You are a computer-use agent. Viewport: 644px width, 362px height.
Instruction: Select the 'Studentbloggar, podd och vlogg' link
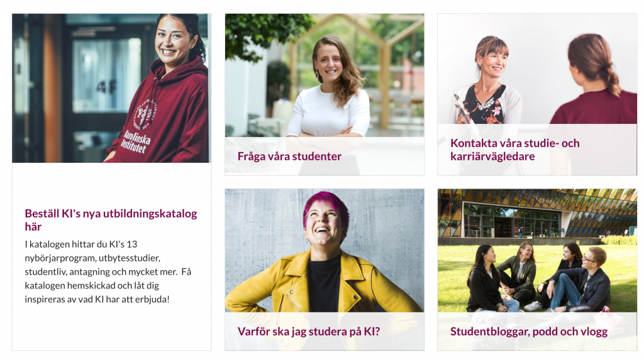coord(528,332)
